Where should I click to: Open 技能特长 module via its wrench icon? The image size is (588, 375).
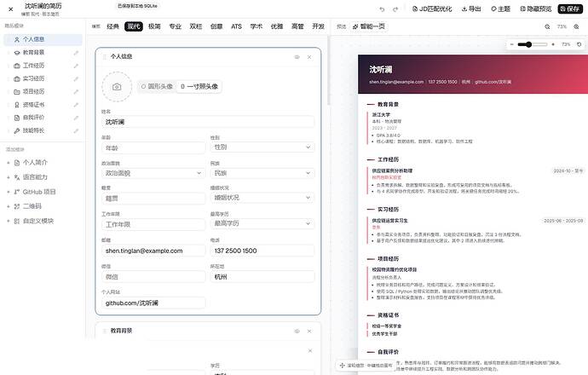(x=17, y=130)
